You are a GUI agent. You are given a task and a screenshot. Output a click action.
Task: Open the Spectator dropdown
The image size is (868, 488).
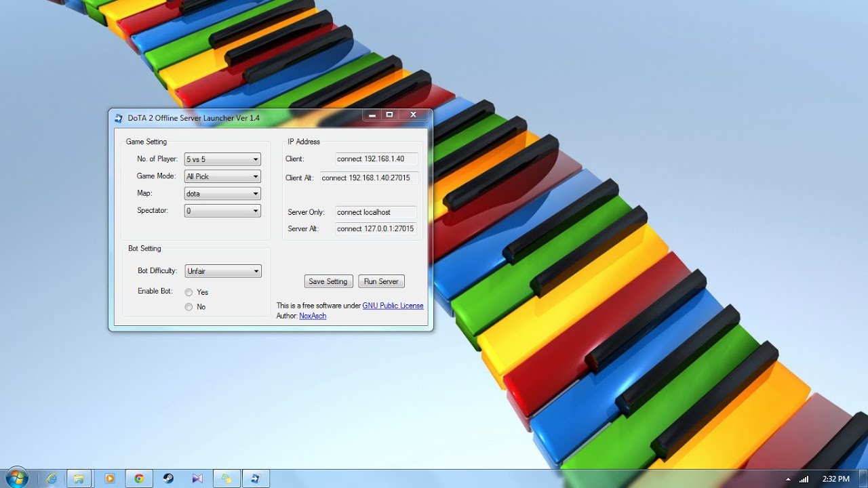click(222, 211)
